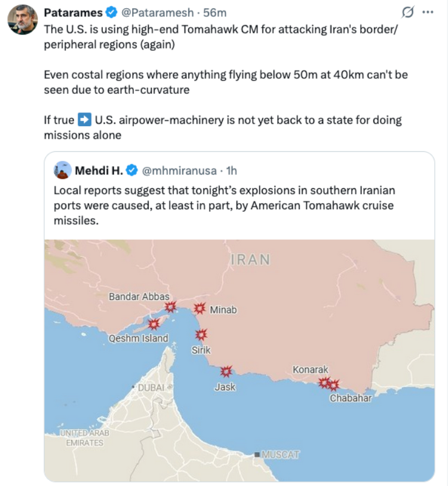
Task: Click the Sirik explosion marker
Action: click(x=201, y=335)
